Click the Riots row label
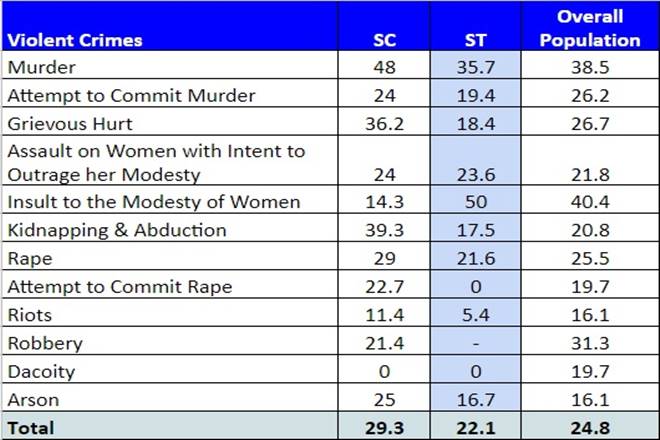660x440 pixels. [30, 315]
